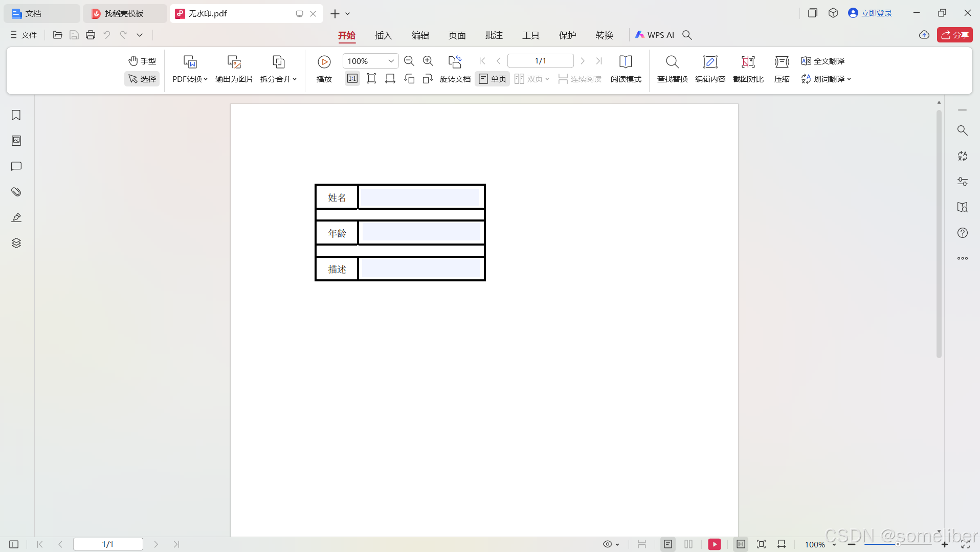
Task: Open the 100% zoom level dropdown
Action: coord(370,61)
